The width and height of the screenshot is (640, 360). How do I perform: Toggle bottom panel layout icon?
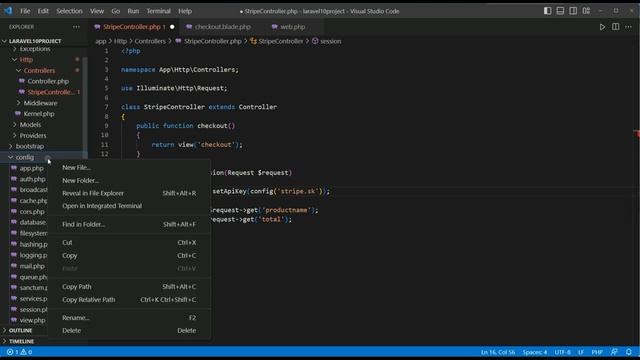pyautogui.click(x=560, y=11)
